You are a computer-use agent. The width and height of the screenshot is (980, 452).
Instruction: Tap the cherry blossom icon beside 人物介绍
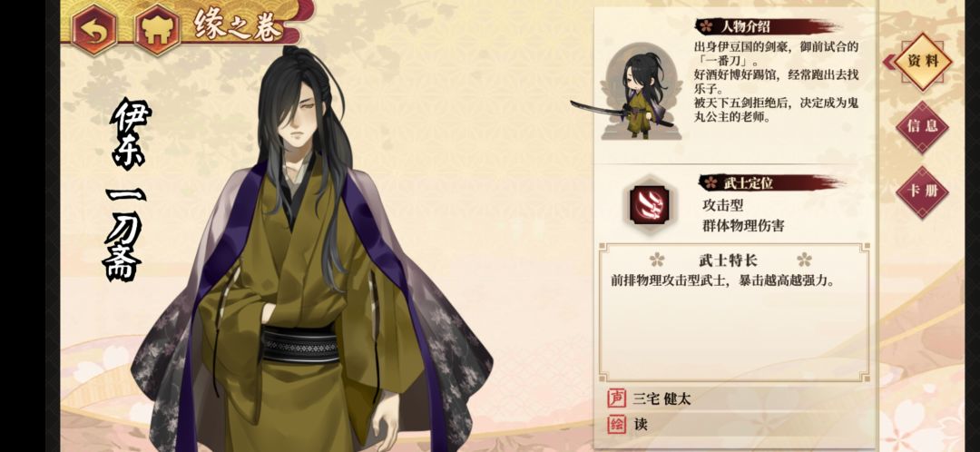pos(706,26)
